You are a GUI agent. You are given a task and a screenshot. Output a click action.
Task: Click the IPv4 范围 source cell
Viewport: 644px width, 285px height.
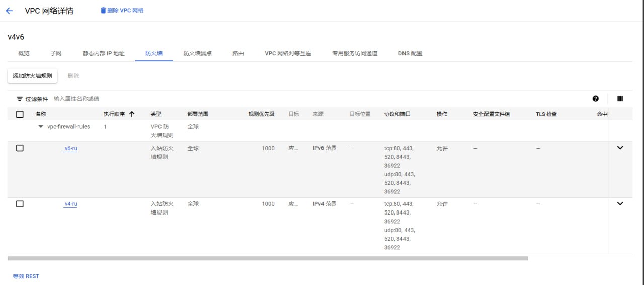point(324,204)
